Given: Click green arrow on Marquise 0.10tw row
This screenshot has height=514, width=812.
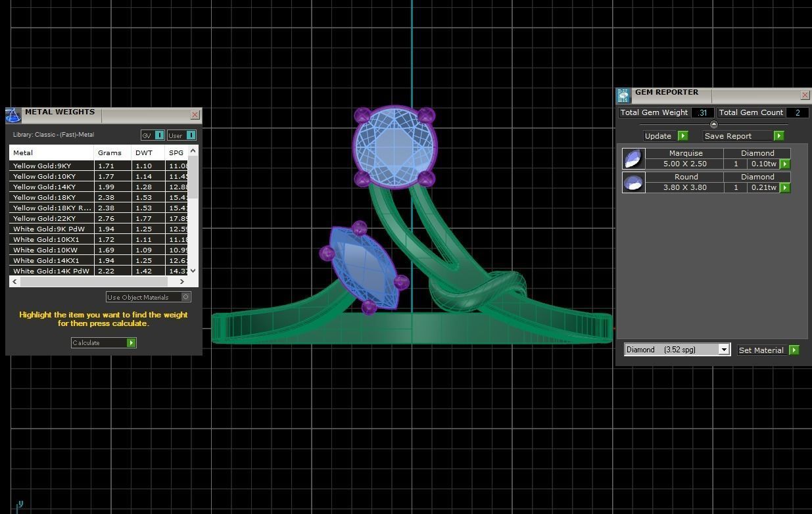Looking at the screenshot, I should [784, 164].
